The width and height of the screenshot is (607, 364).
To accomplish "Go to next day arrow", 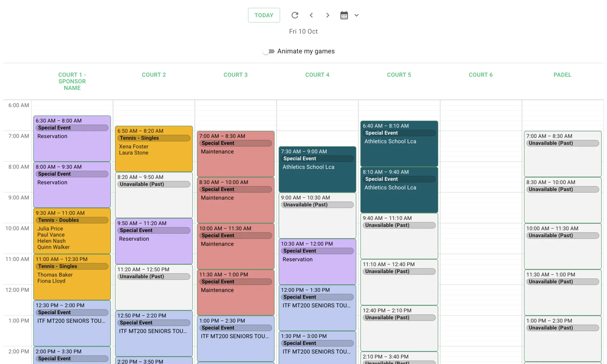I will (x=327, y=15).
